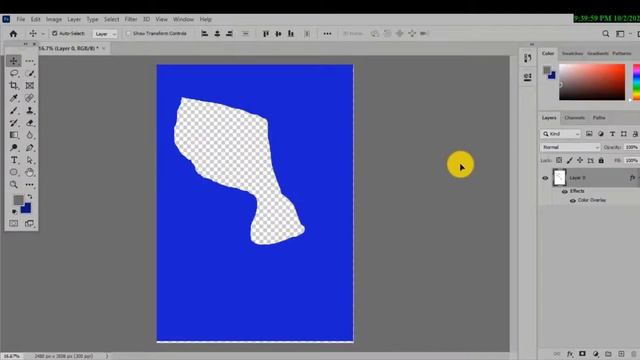Hide Layer 0 visibility eye
Viewport: 640px width, 360px height.
click(545, 178)
